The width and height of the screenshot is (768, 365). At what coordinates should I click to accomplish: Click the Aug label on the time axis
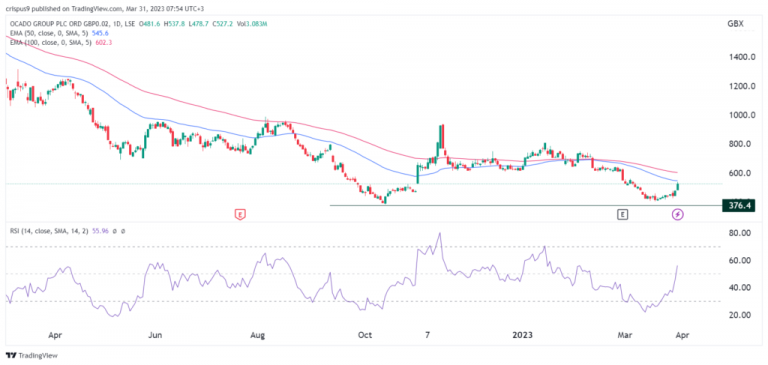coord(258,336)
